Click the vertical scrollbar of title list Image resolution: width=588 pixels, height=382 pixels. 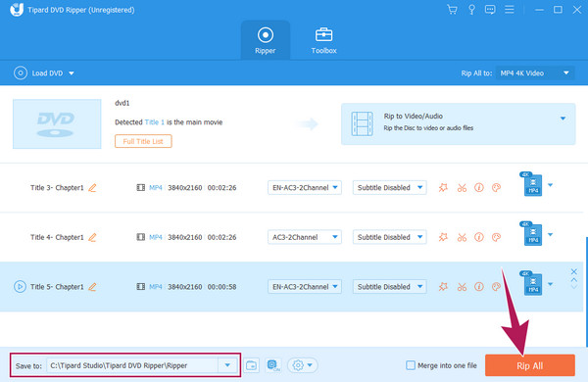586,292
